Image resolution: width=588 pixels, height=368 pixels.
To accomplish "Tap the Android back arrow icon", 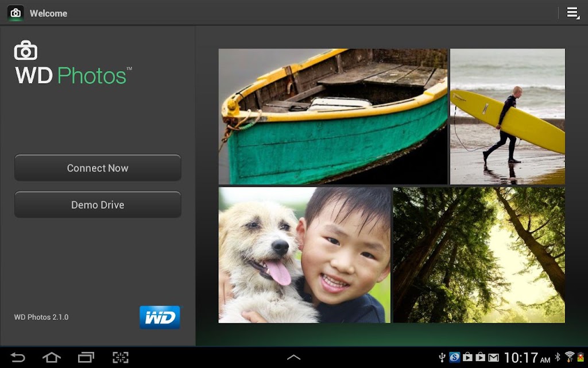I will [x=18, y=357].
